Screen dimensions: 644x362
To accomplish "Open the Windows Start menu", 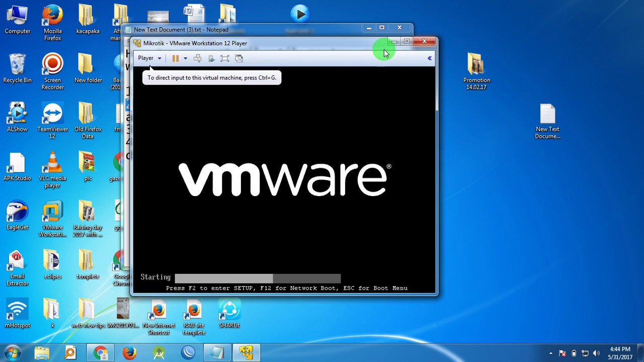I will coord(13,352).
